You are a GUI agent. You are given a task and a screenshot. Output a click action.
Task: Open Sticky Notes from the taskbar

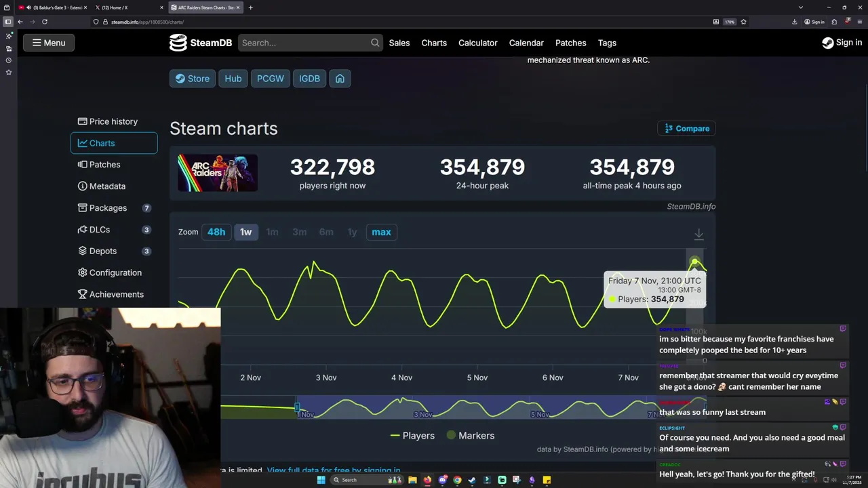[547, 480]
